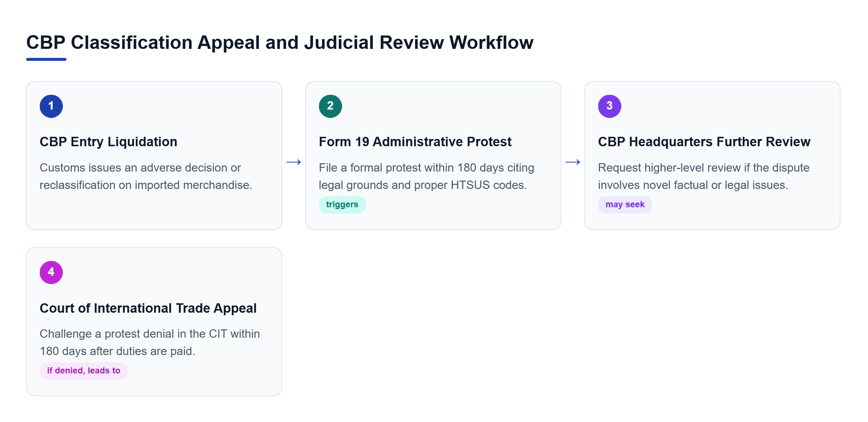Click the workflow page title
This screenshot has width=868, height=422.
[280, 43]
